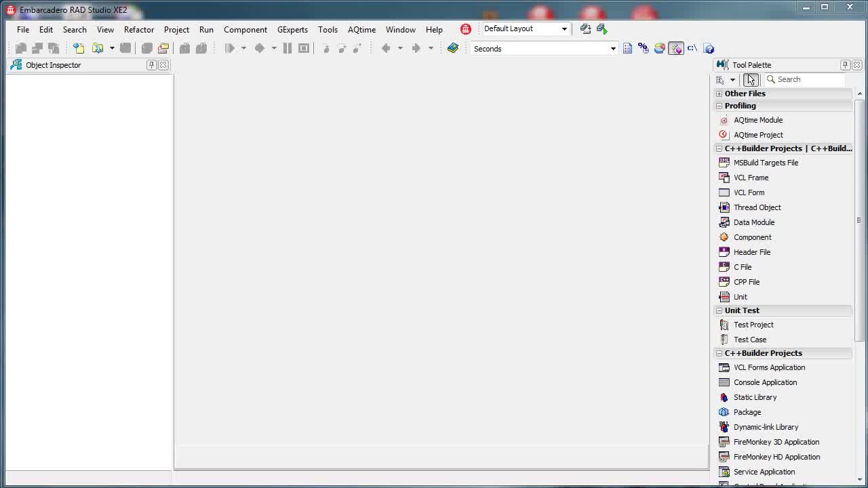Collapse the Unit Test category
Image resolution: width=868 pixels, height=488 pixels.
[x=719, y=310]
